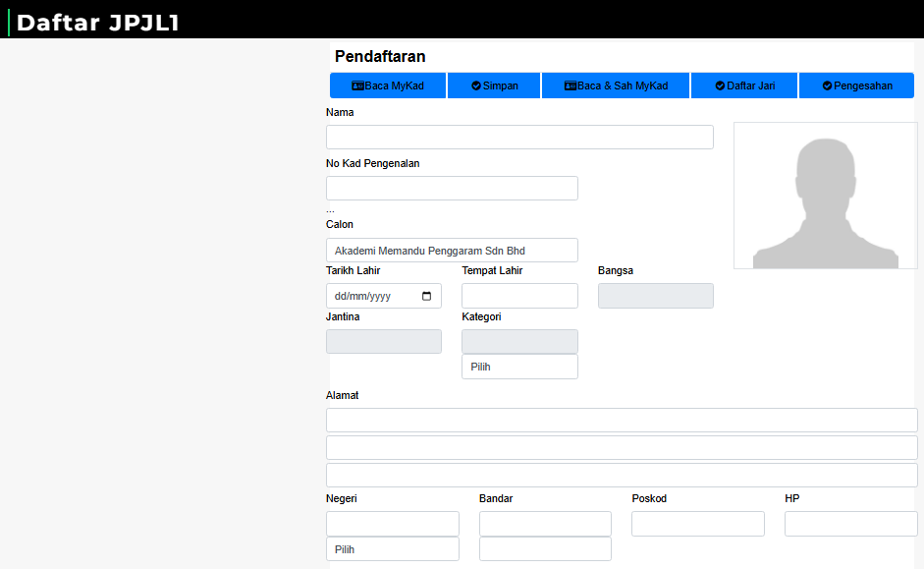Focus the Tempat Lahir input field
The width and height of the screenshot is (924, 569).
519,296
